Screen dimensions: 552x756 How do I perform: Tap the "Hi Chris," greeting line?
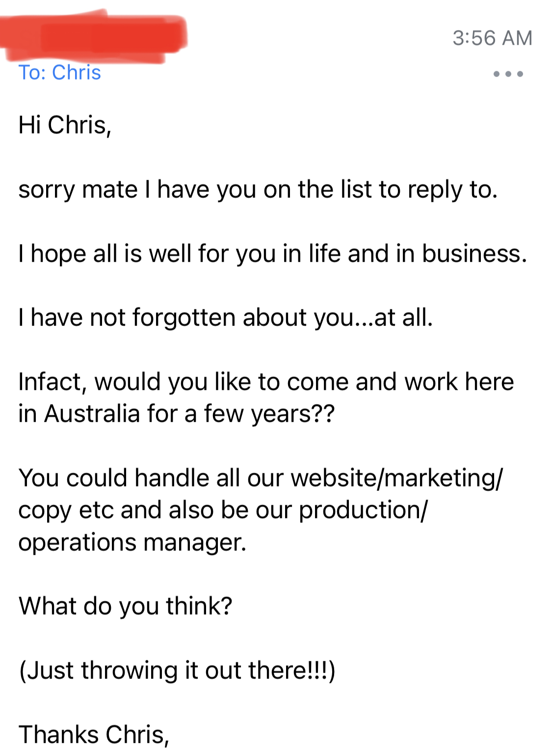tap(65, 125)
